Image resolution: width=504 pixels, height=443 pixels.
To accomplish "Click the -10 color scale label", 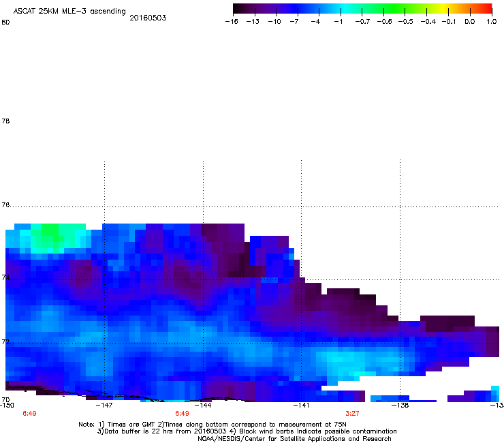I will click(x=274, y=22).
